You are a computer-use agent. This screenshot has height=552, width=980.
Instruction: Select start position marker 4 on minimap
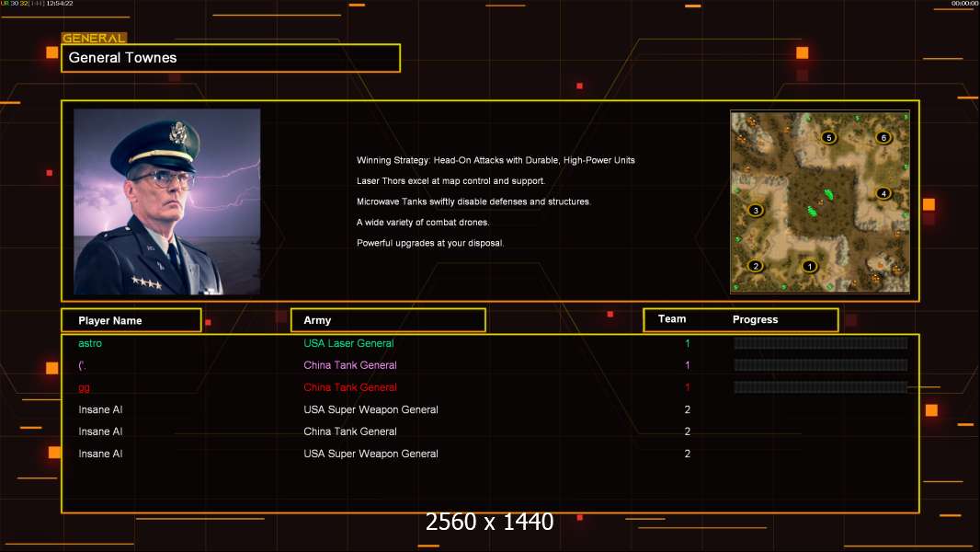[883, 193]
